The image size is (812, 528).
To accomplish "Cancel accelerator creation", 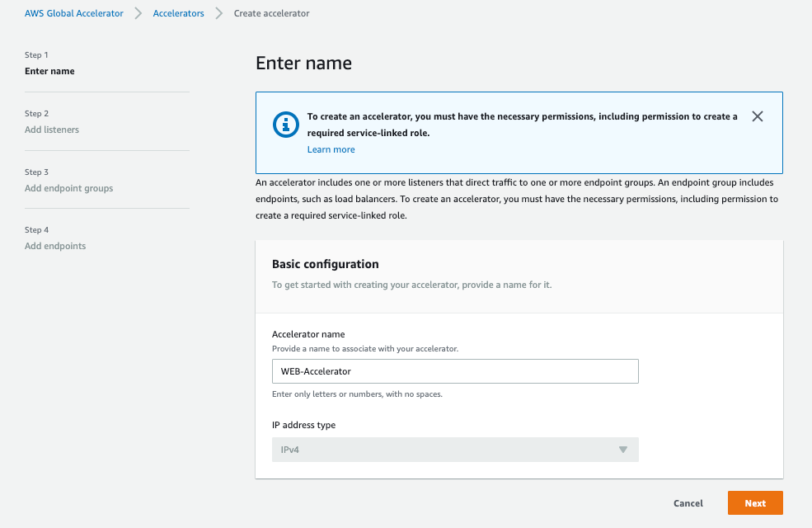I will pos(688,503).
